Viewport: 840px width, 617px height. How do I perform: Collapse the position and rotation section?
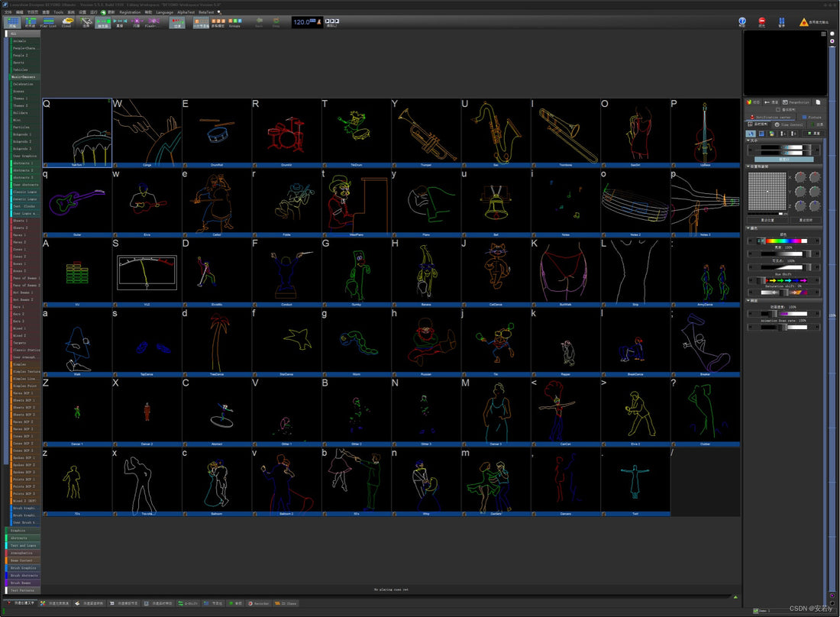pyautogui.click(x=748, y=166)
